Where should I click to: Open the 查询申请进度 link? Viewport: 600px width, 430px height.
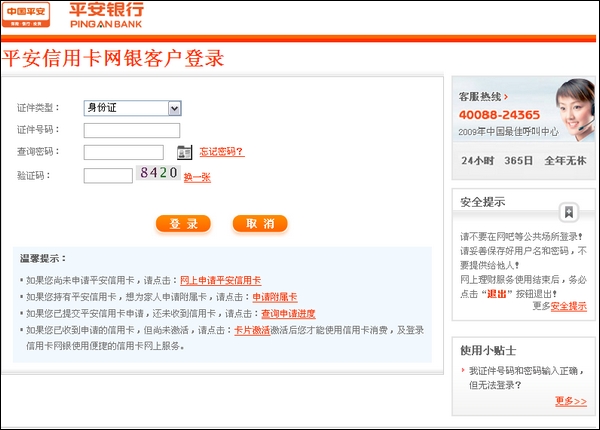[288, 314]
